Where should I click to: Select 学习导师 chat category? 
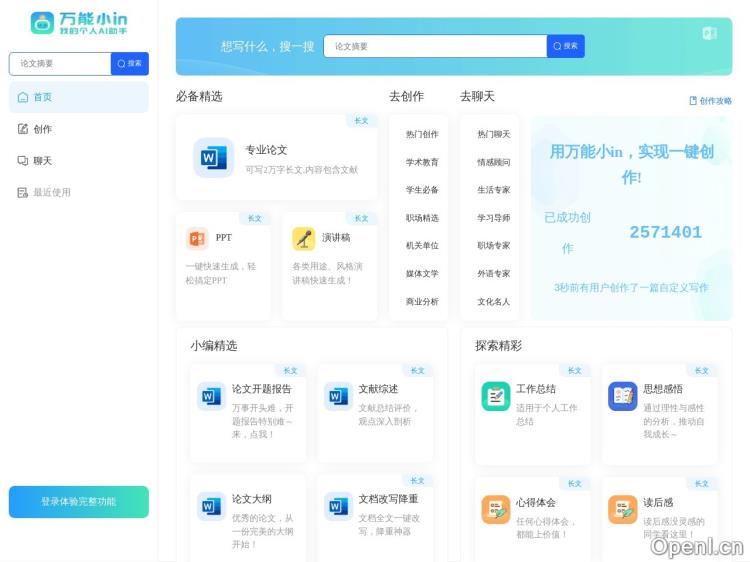tap(494, 218)
